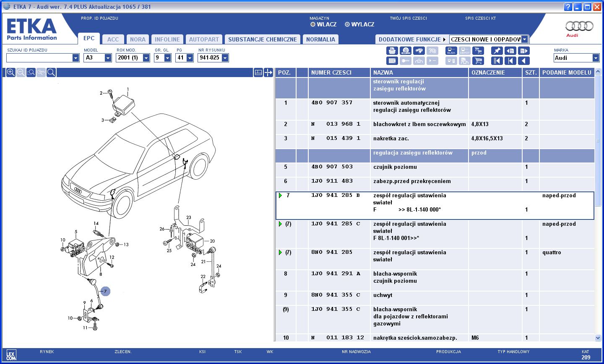Open the Substancje chemiczne tab
604x364 pixels.
(262, 39)
